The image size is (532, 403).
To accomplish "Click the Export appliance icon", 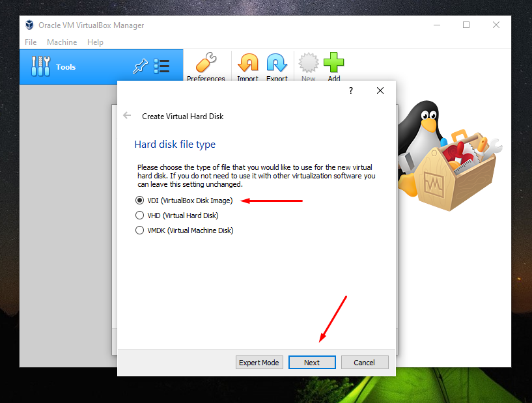I will (277, 65).
